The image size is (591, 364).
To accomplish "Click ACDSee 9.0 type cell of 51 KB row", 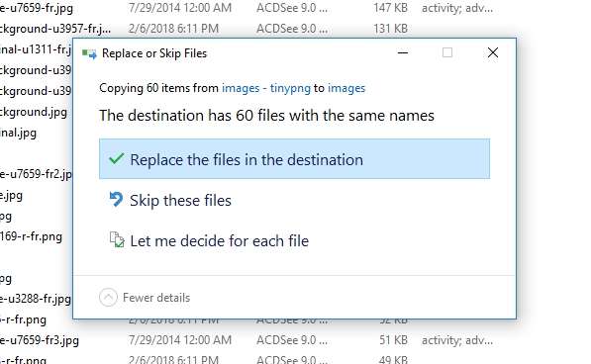I will tap(292, 340).
